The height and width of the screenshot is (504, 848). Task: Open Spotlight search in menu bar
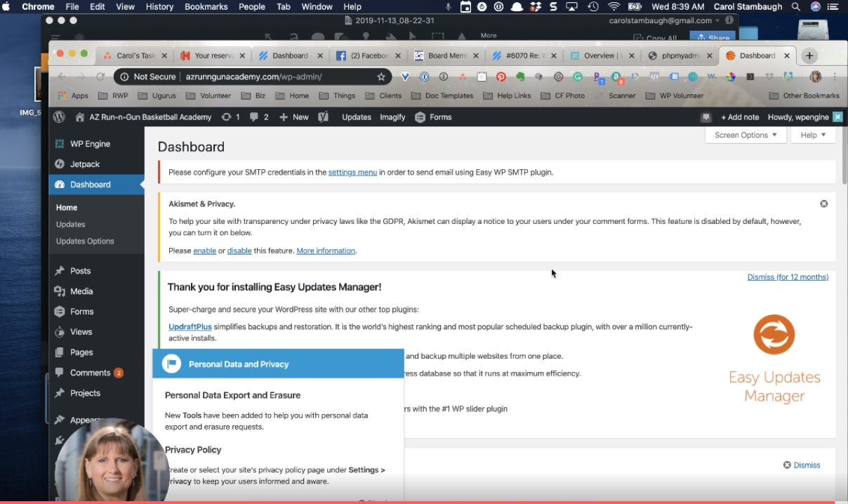pyautogui.click(x=795, y=6)
